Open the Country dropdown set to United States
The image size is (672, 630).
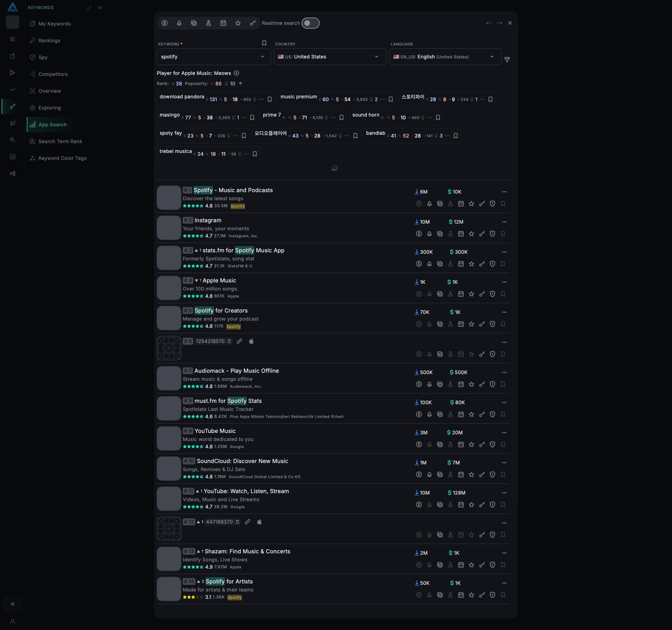click(x=330, y=57)
